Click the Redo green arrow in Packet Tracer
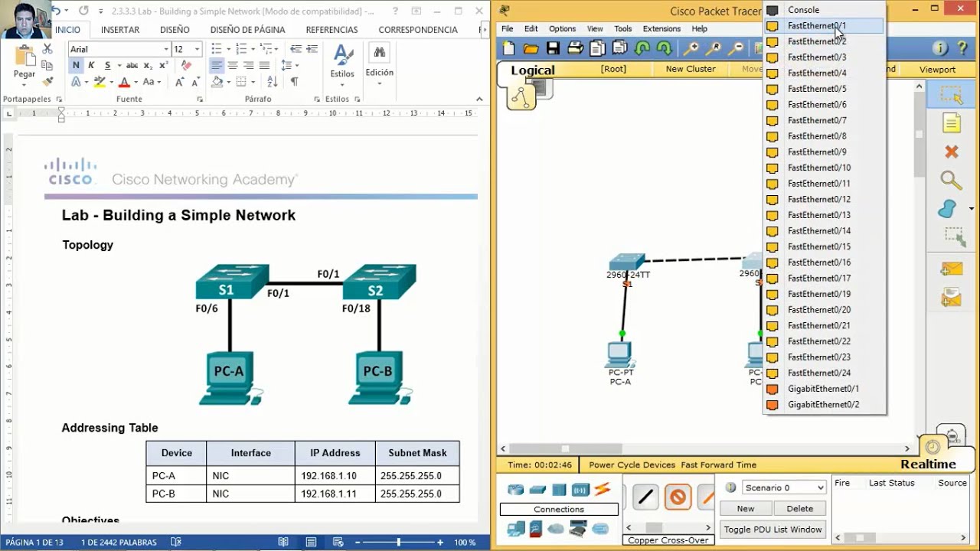The image size is (980, 551). pyautogui.click(x=665, y=49)
